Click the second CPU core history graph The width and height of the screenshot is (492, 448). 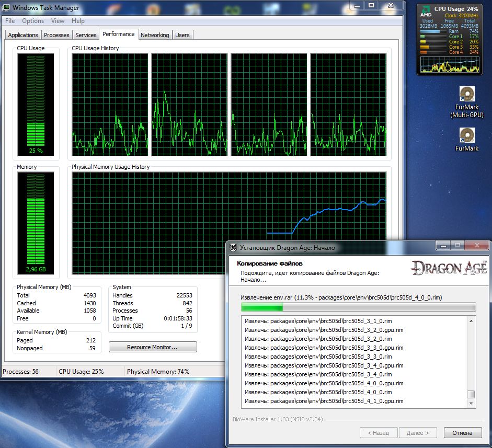[189, 104]
